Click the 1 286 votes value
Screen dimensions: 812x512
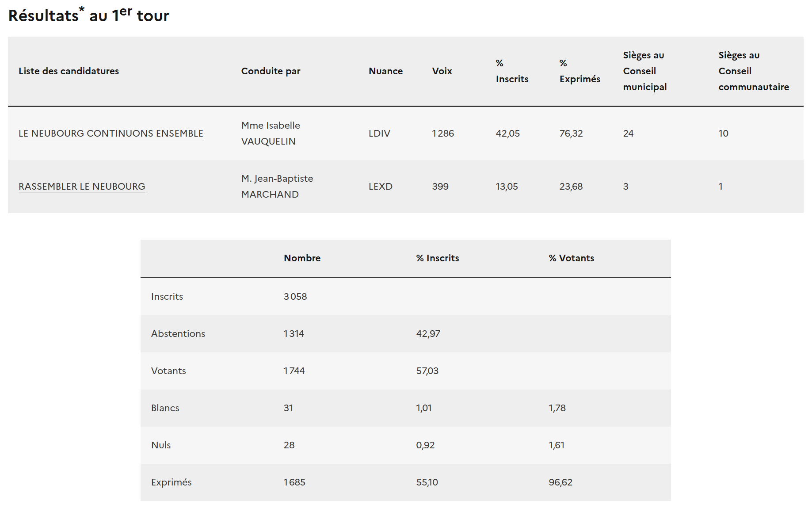tap(442, 134)
